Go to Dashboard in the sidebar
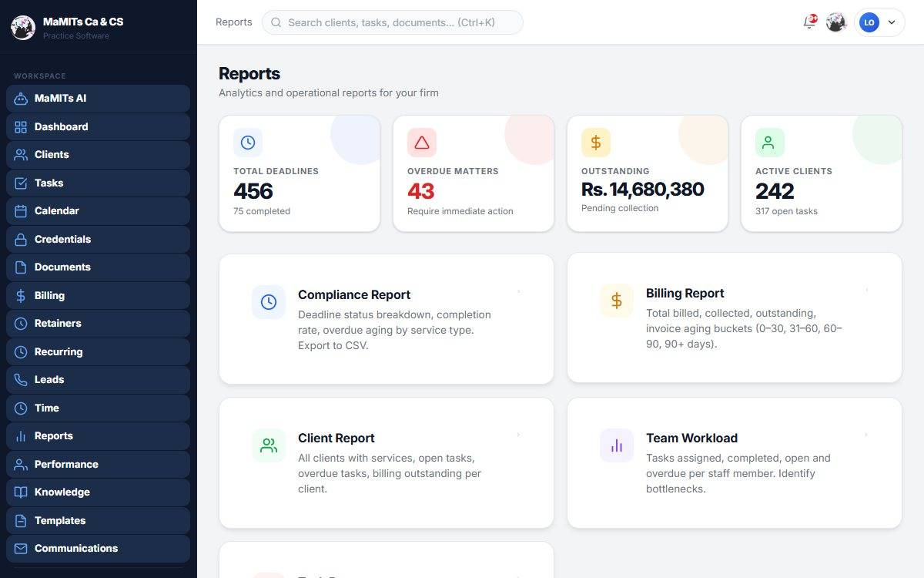Viewport: 924px width, 578px height. pyautogui.click(x=98, y=126)
